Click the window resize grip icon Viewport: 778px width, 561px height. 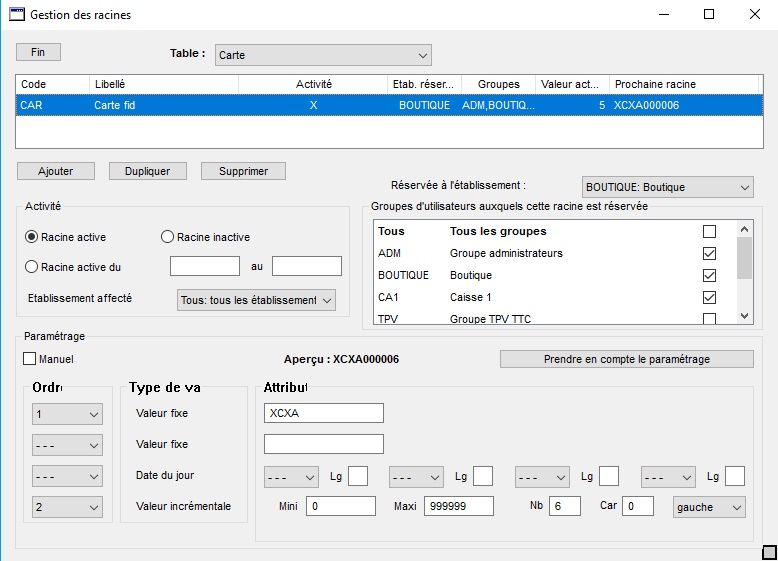(x=769, y=552)
